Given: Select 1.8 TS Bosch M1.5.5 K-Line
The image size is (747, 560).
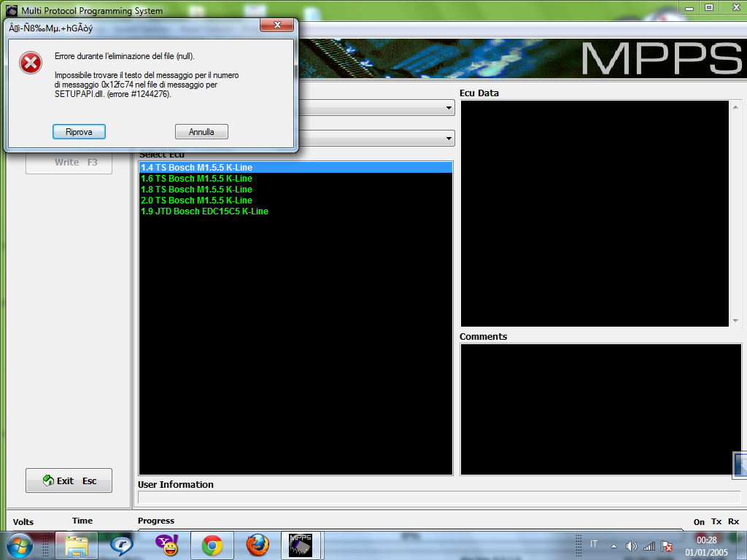Looking at the screenshot, I should pyautogui.click(x=295, y=189).
